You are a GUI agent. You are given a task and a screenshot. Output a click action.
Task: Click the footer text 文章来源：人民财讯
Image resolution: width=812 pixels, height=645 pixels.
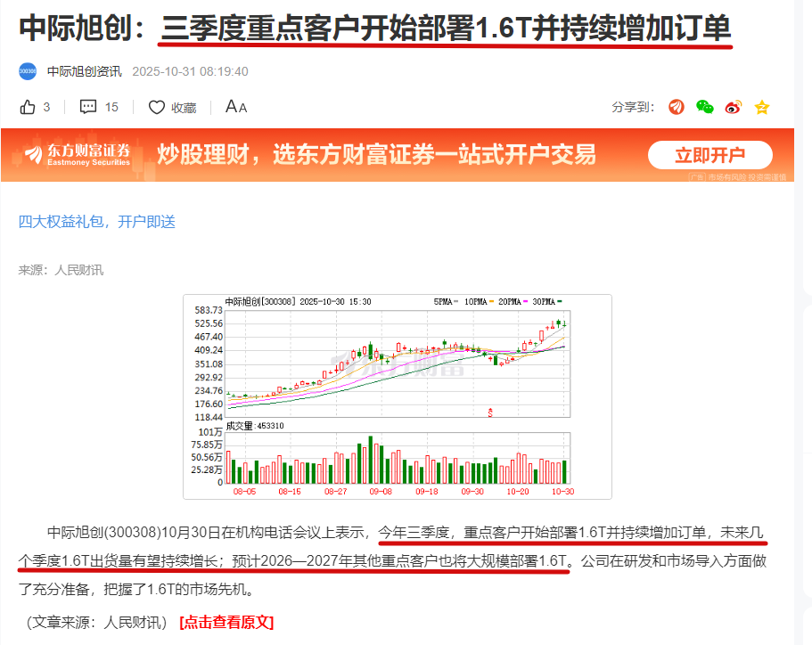pyautogui.click(x=97, y=622)
